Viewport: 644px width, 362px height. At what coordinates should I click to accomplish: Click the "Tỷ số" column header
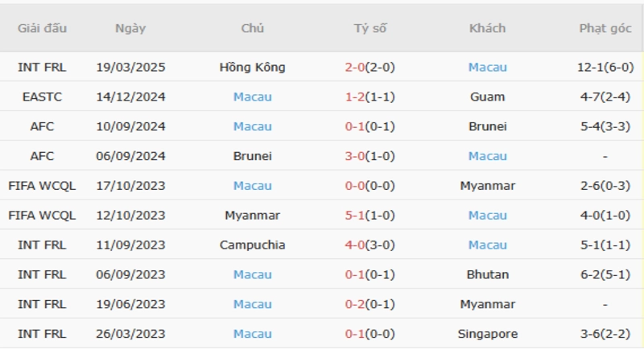370,28
